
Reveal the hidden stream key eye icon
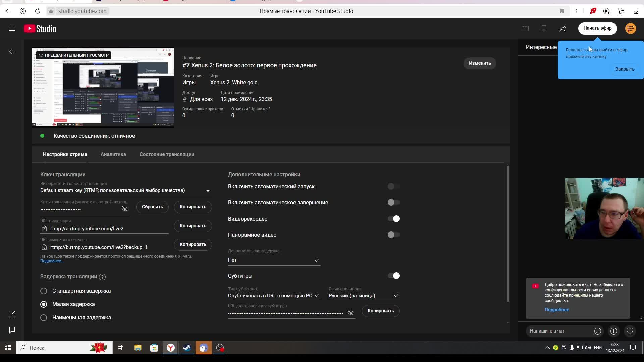click(125, 209)
